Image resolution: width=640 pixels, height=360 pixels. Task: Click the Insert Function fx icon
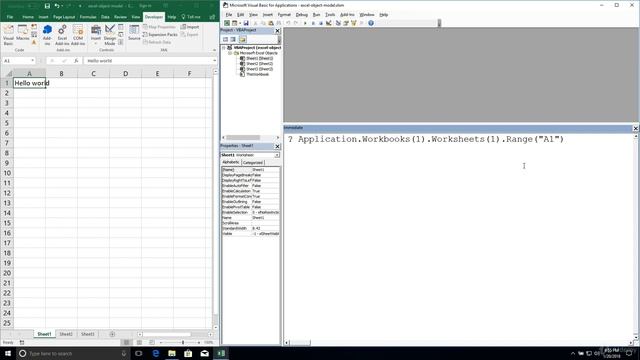pyautogui.click(x=76, y=60)
